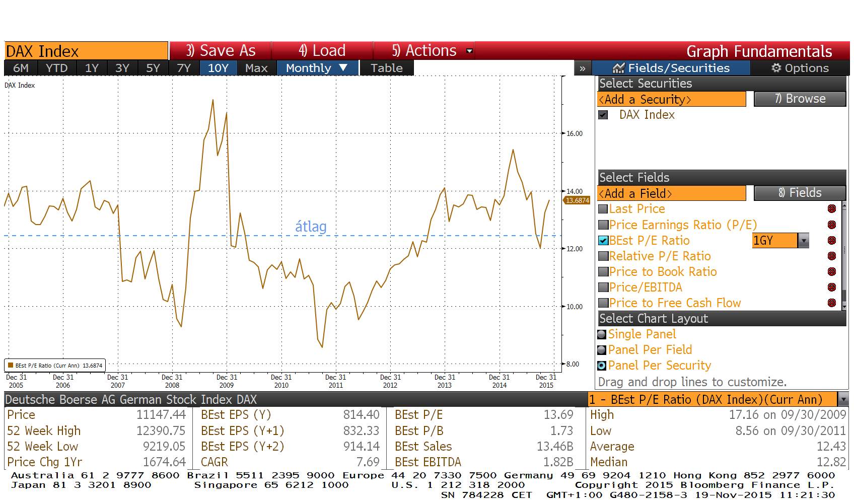Click the CAGR 7.69 row

(x=290, y=462)
